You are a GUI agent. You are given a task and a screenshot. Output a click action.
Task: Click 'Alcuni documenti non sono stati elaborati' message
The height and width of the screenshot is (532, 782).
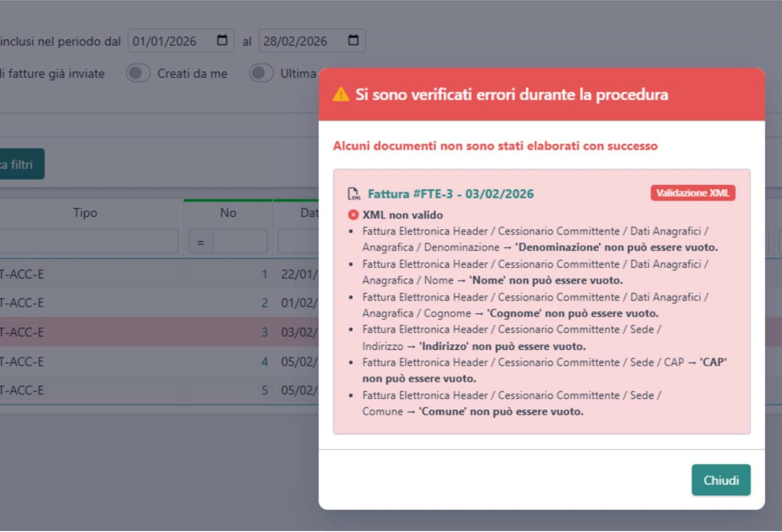click(495, 146)
